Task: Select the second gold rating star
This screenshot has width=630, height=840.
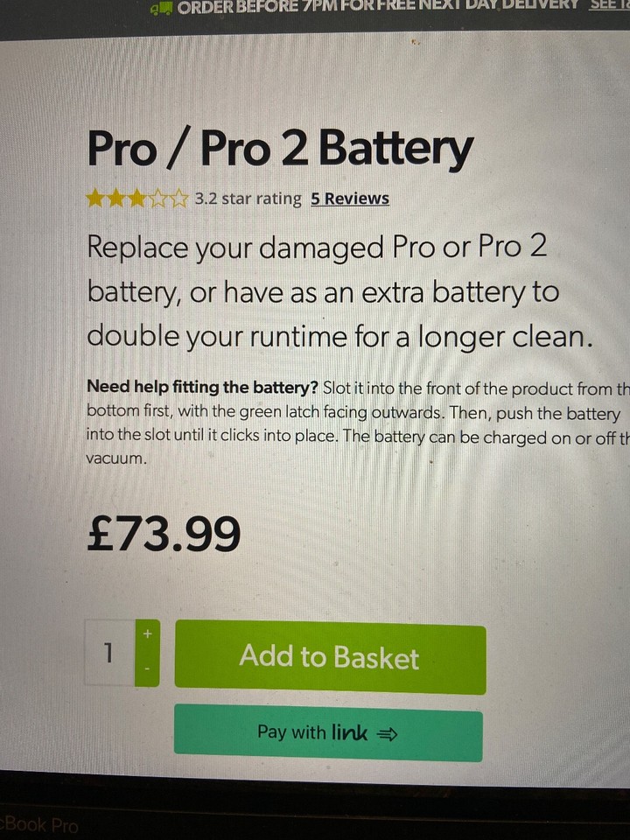Action: click(x=116, y=199)
